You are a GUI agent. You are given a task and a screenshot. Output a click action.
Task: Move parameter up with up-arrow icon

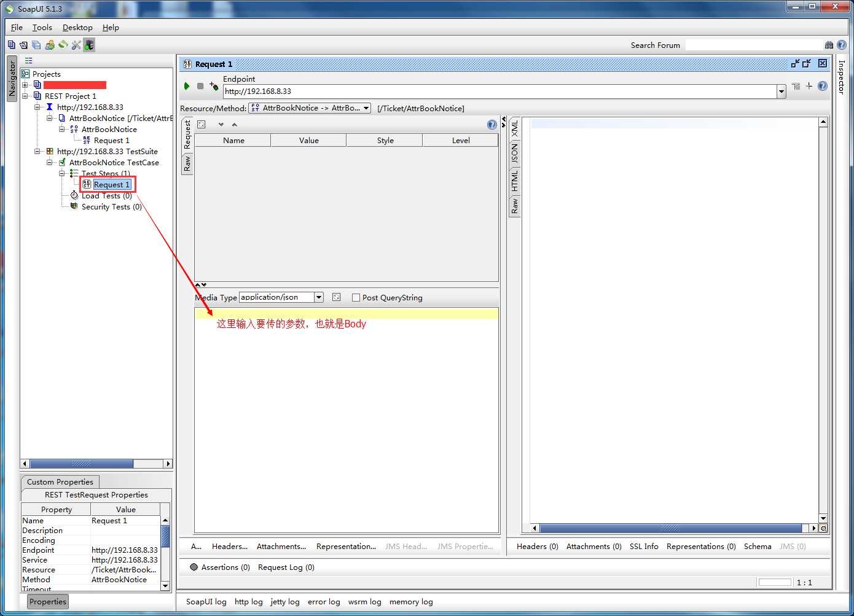[234, 125]
